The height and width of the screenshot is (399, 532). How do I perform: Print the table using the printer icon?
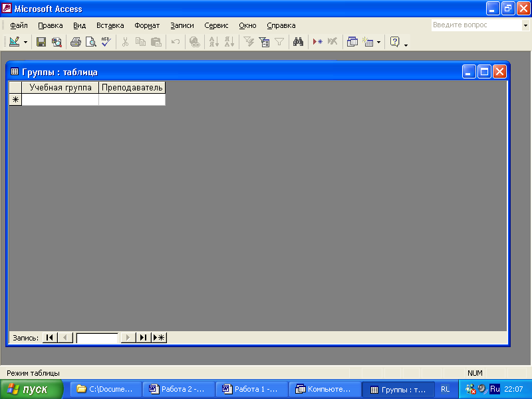[x=76, y=42]
